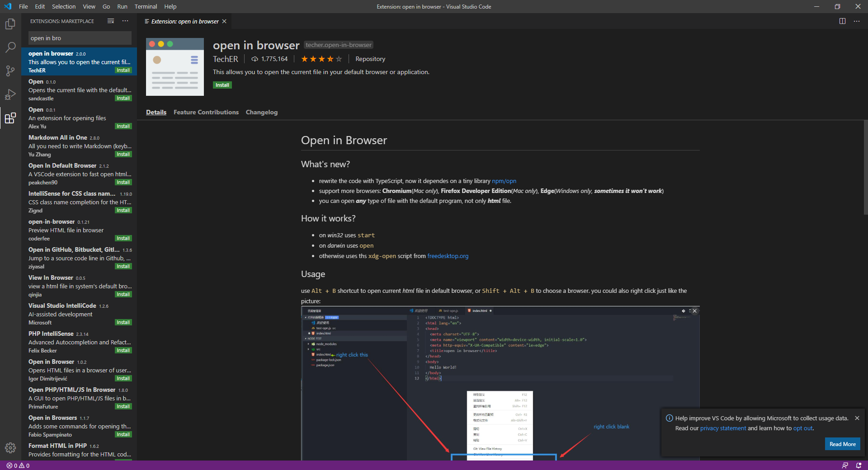Open the npm/opn link
This screenshot has height=470, width=868.
point(504,181)
